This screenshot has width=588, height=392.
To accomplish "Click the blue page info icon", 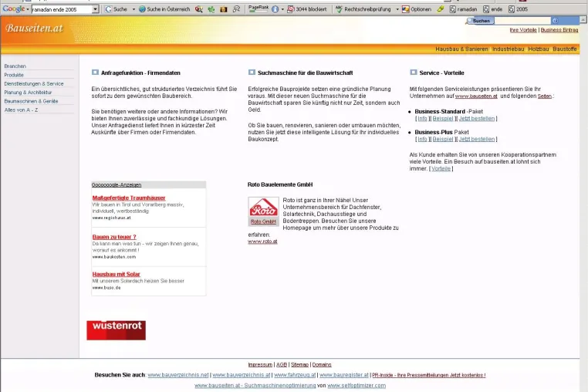I will pos(275,9).
